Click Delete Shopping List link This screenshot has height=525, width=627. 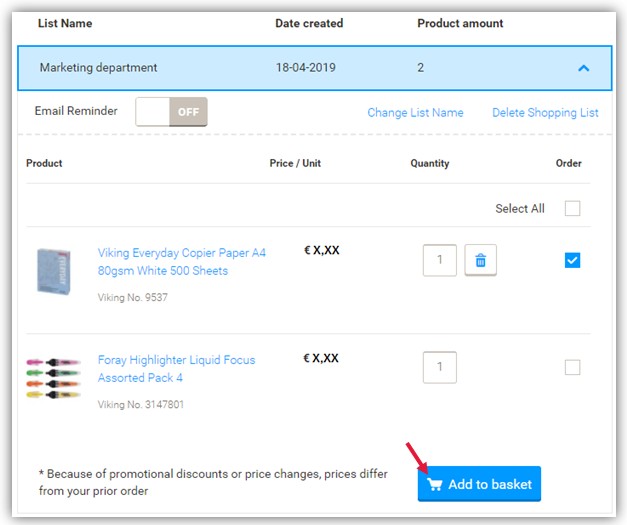coord(545,113)
